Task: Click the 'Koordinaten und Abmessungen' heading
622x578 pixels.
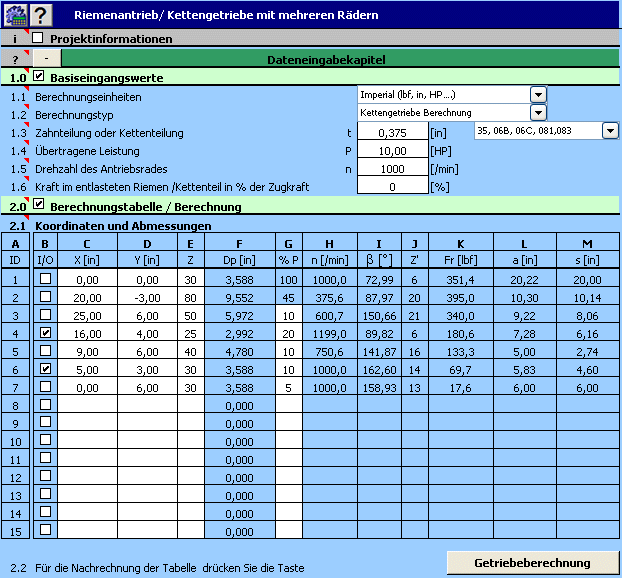Action: (123, 226)
